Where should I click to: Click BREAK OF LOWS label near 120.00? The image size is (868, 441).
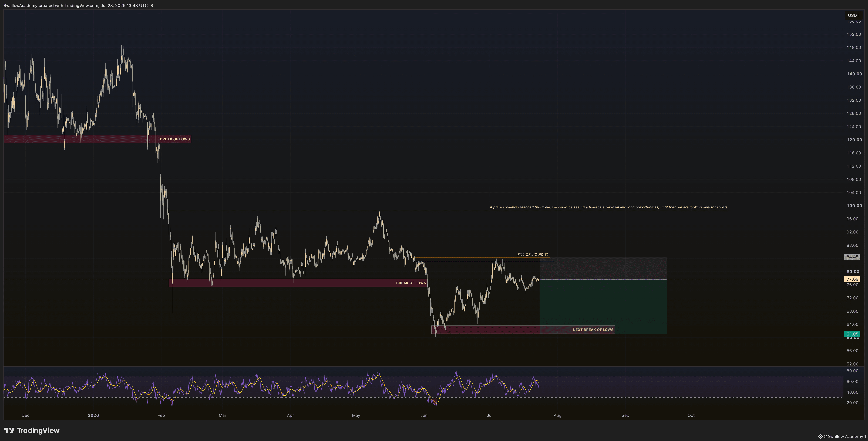[175, 139]
